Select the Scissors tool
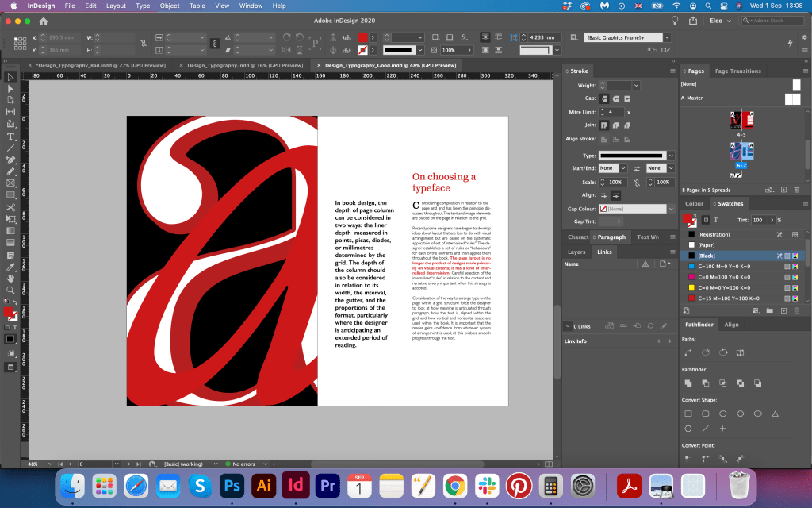 (11, 207)
